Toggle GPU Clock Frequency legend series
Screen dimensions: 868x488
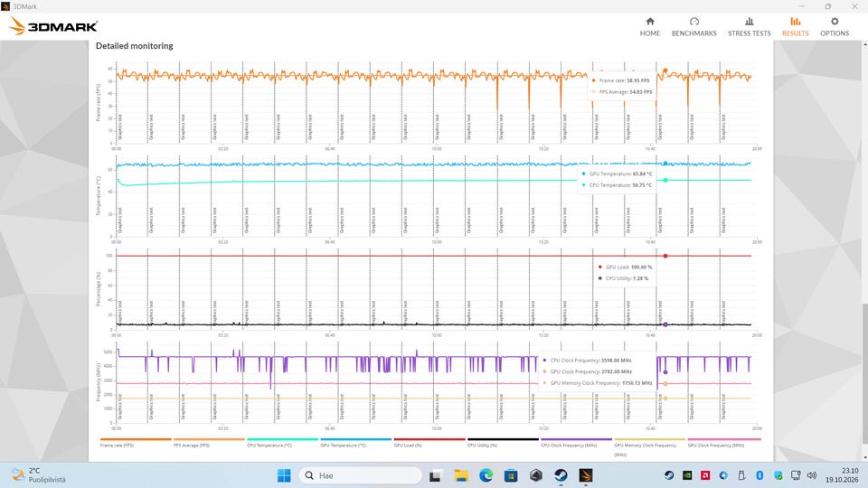pos(724,442)
